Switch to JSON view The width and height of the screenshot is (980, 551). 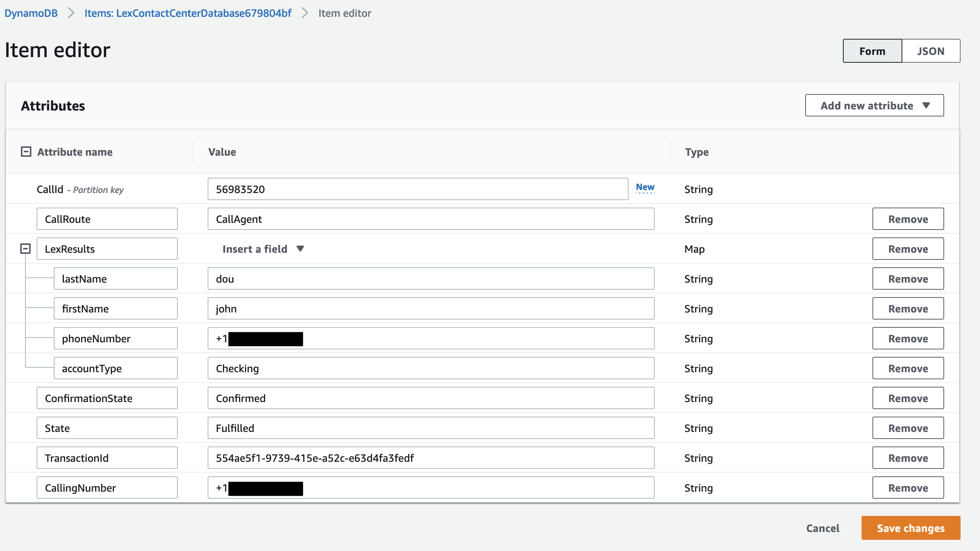click(930, 51)
